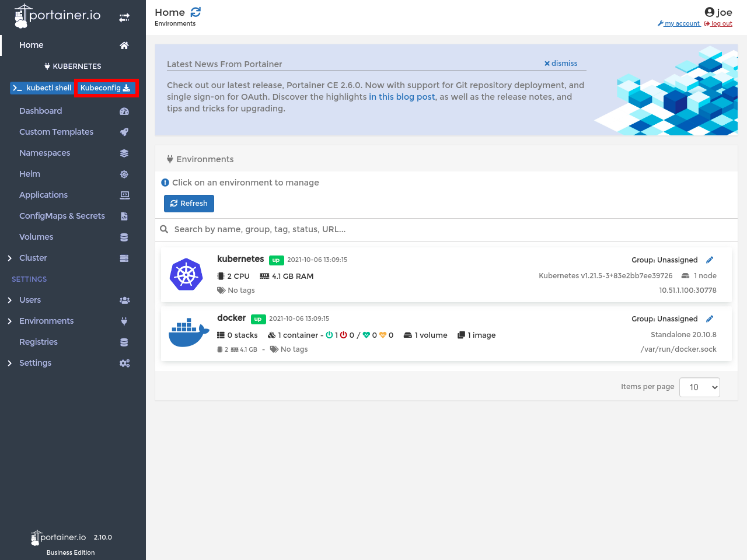This screenshot has width=747, height=560.
Task: Click the blue Refresh button
Action: pos(189,204)
